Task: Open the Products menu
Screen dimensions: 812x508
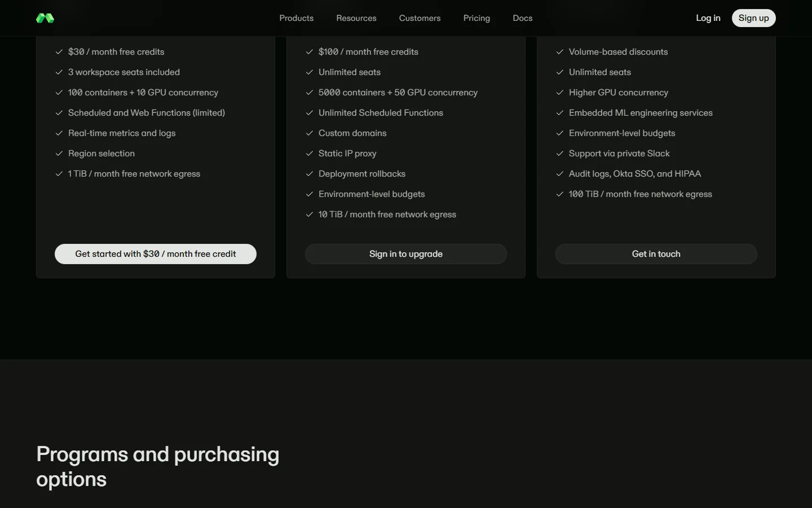Action: [x=297, y=18]
